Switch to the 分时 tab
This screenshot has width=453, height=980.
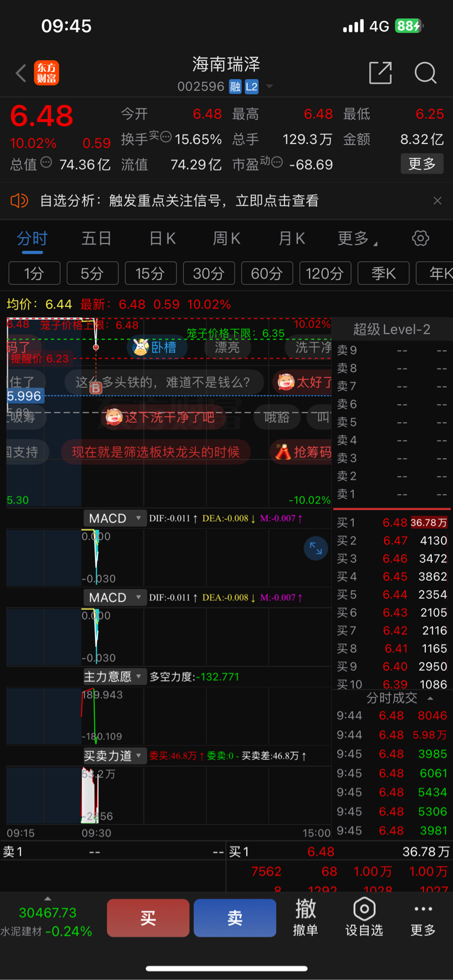click(32, 239)
